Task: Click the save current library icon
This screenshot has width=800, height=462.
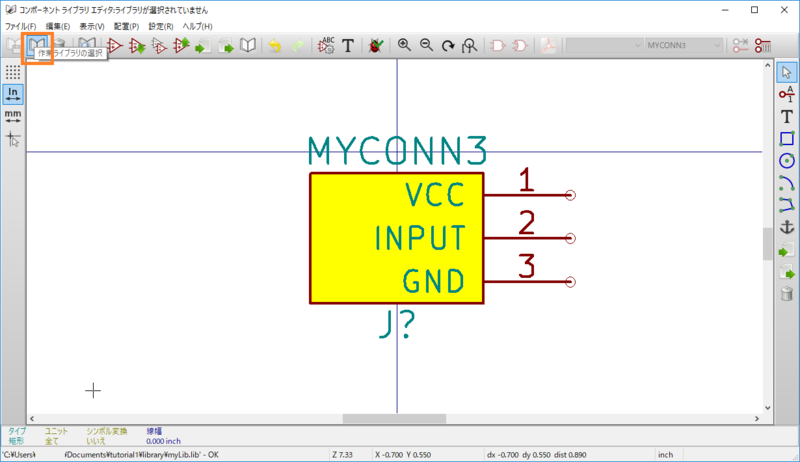Action: (x=14, y=45)
